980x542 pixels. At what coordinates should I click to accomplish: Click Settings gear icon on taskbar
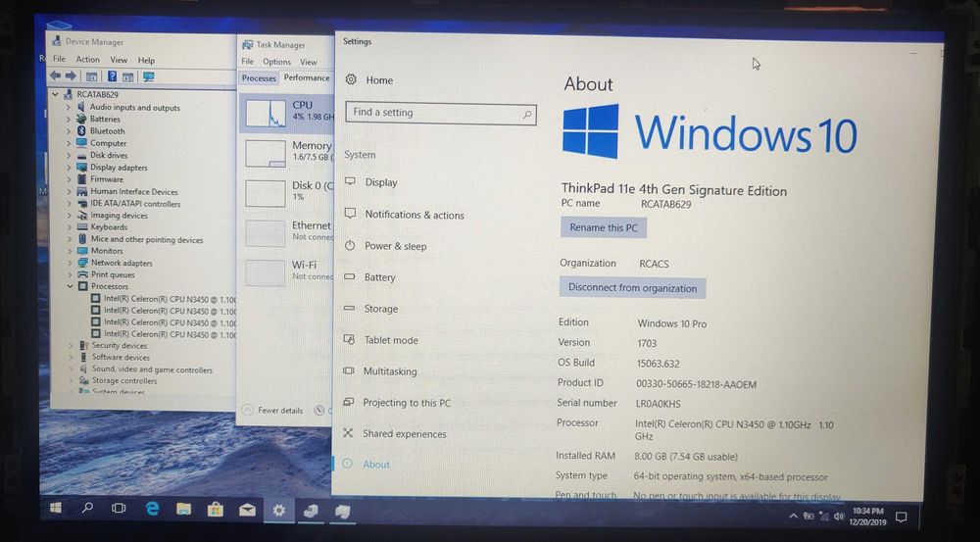(278, 510)
